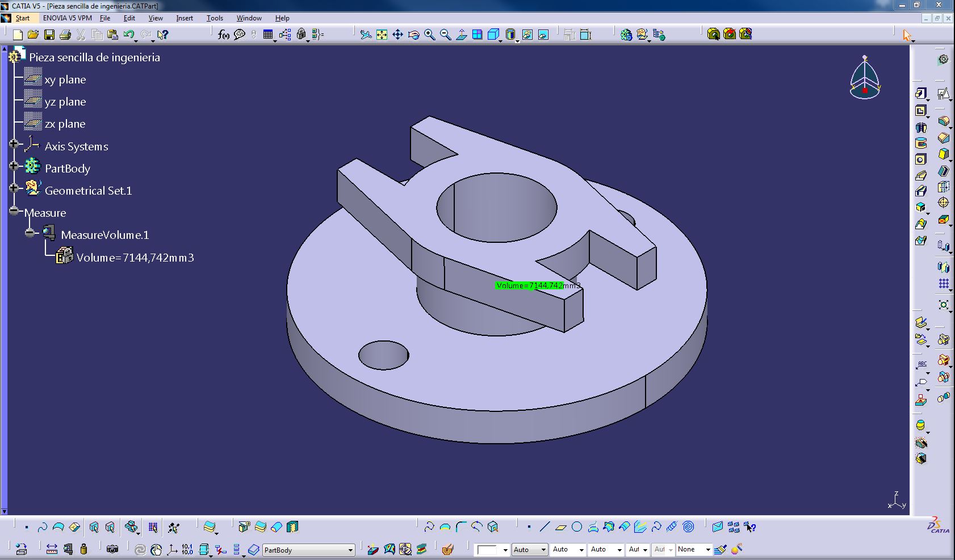Click the Axis System icon in bottom toolbar

tap(171, 549)
